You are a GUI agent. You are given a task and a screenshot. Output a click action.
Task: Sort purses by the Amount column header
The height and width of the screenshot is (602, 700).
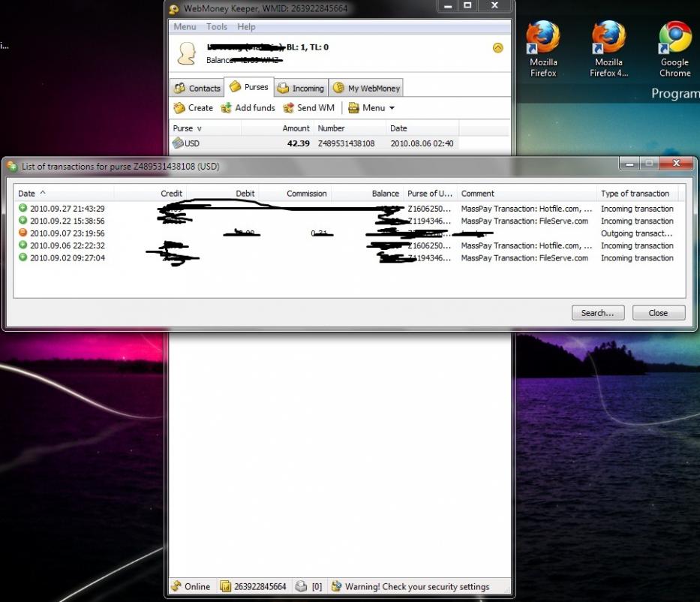click(x=278, y=128)
